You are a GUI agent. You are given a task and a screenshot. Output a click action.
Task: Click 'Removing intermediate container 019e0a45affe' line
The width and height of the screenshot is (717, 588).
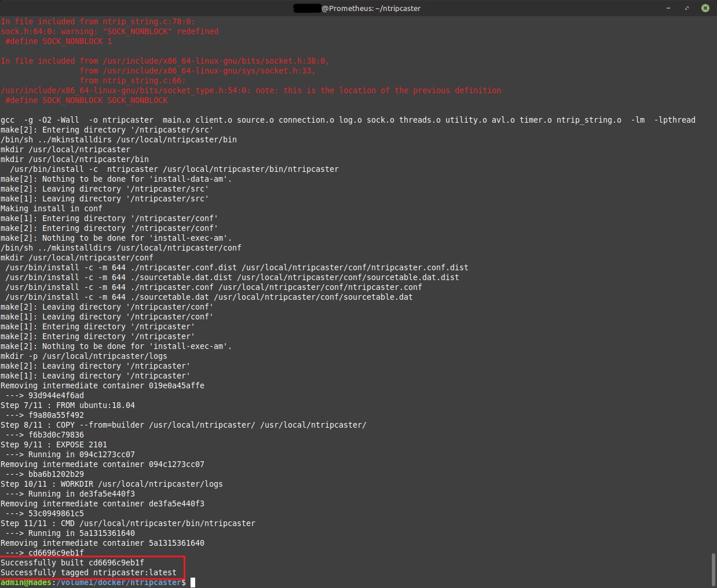tap(103, 385)
